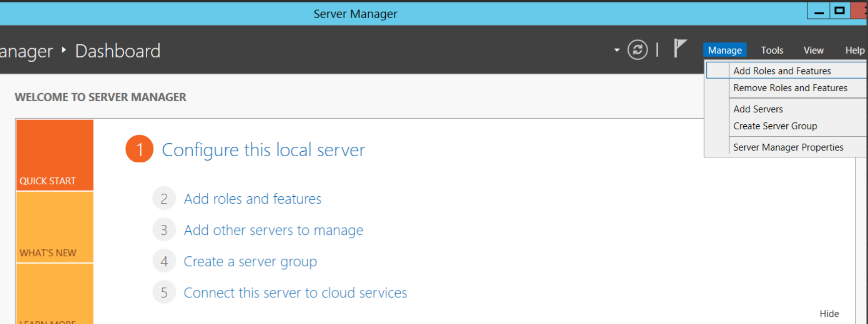The width and height of the screenshot is (868, 324).
Task: Click Add other servers to manage
Action: tap(273, 230)
